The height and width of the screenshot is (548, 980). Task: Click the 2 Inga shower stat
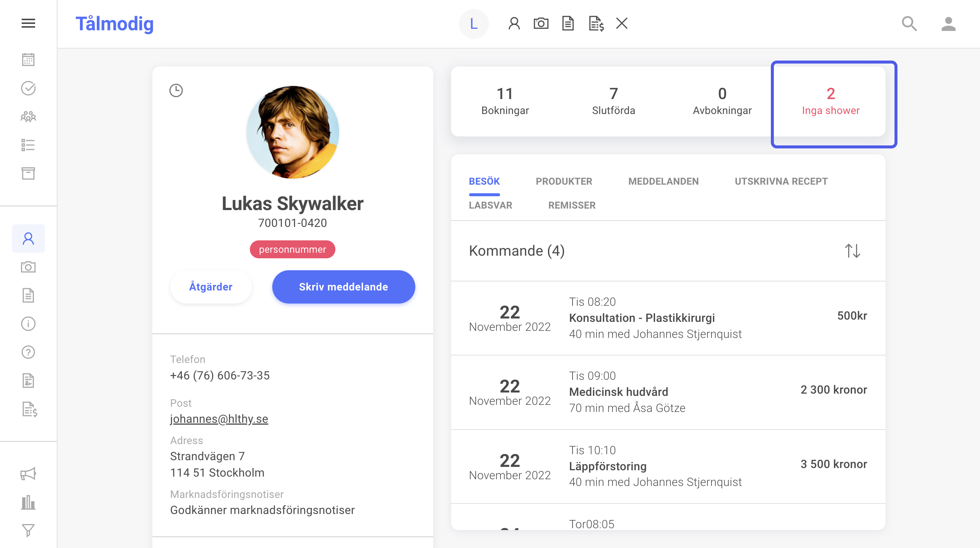[831, 101]
